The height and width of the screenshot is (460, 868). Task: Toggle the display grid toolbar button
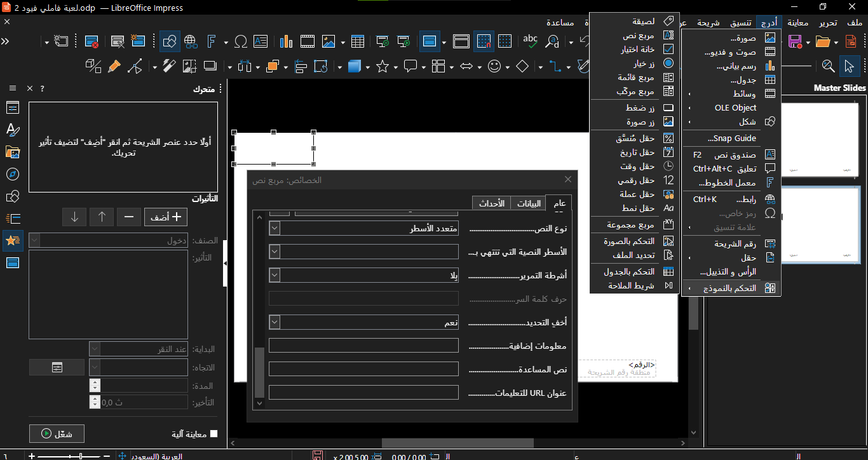pyautogui.click(x=505, y=42)
